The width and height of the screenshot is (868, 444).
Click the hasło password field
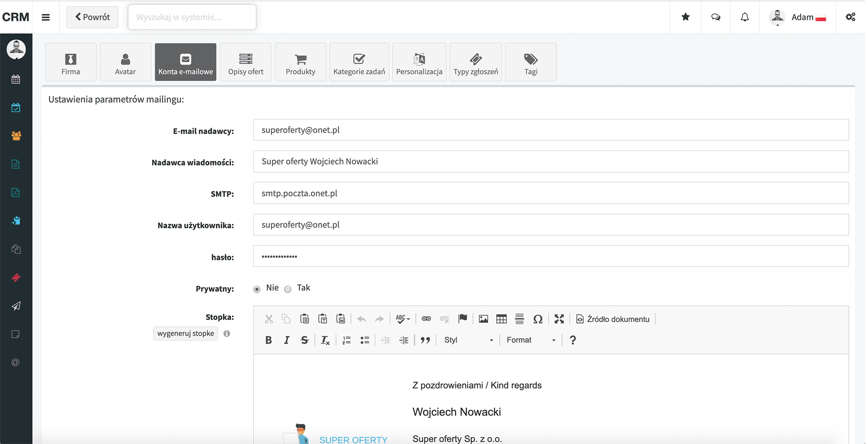click(x=551, y=256)
